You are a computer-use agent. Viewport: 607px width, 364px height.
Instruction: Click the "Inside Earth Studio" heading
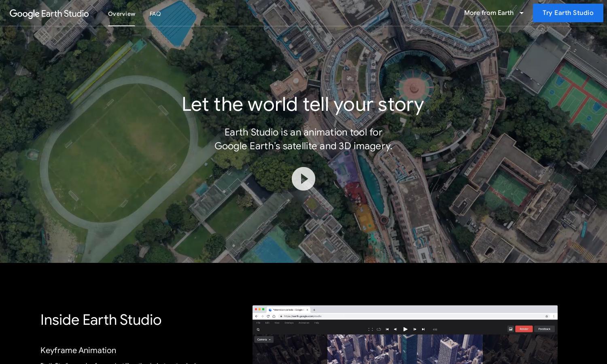101,320
